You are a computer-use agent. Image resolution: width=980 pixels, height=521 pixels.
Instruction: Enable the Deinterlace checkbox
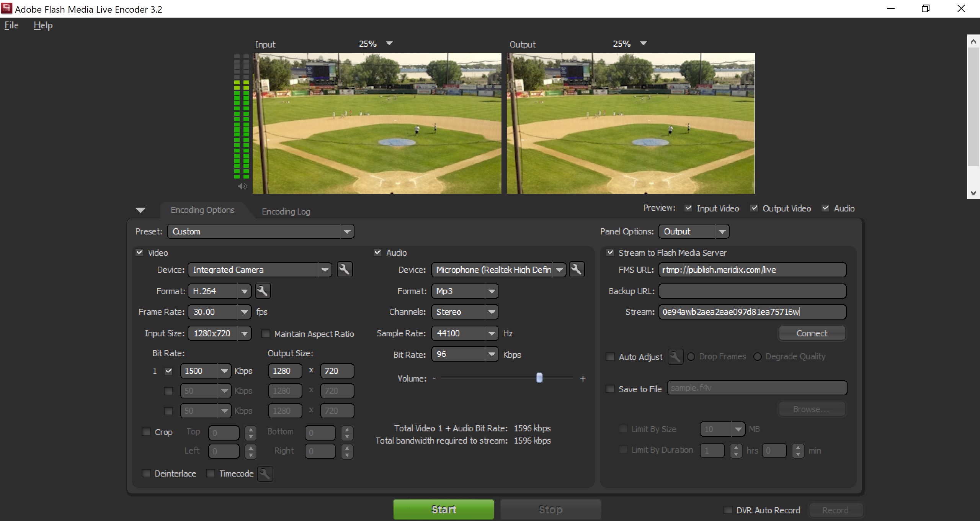[146, 473]
